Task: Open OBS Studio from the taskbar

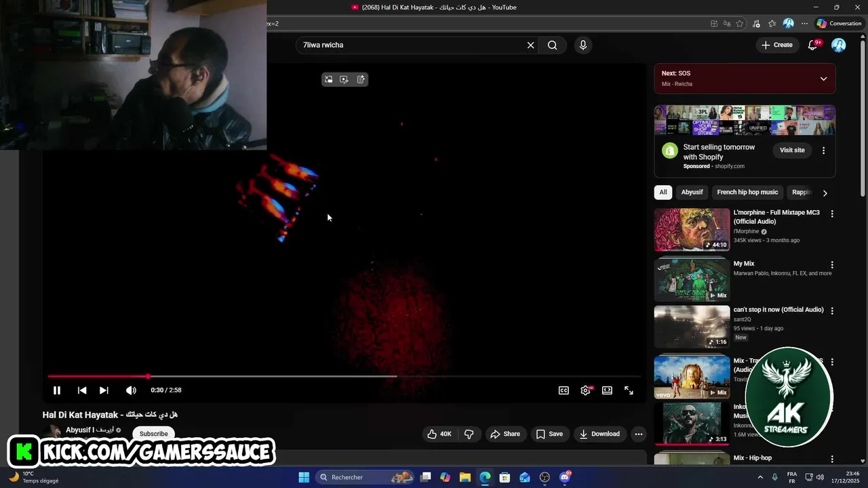Action: pos(545,477)
